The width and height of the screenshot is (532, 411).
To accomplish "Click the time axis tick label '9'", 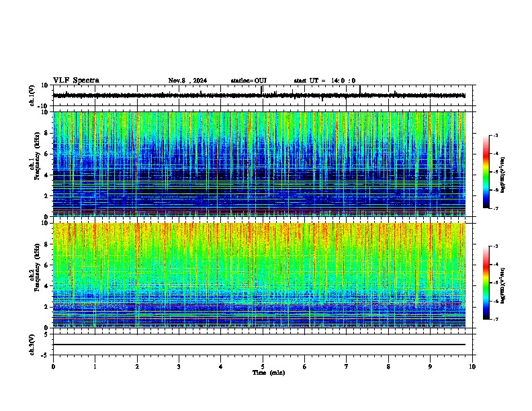I will click(x=430, y=367).
